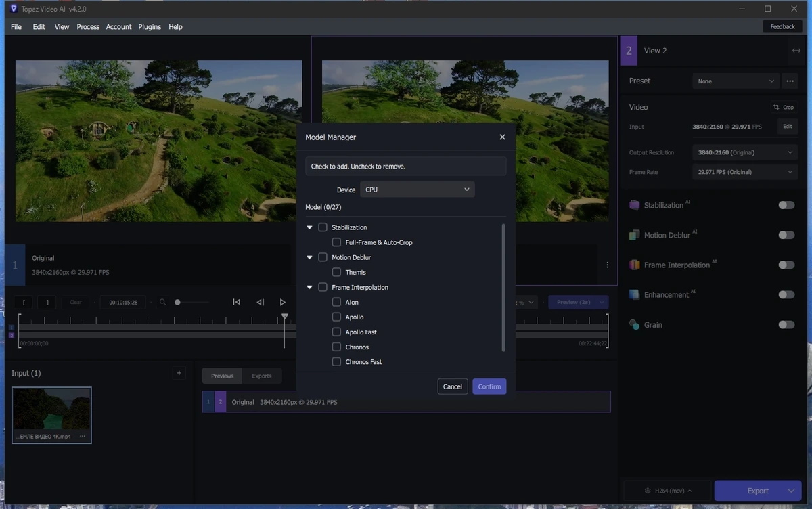
Task: Toggle the Frame Interpolation switch
Action: click(x=786, y=265)
